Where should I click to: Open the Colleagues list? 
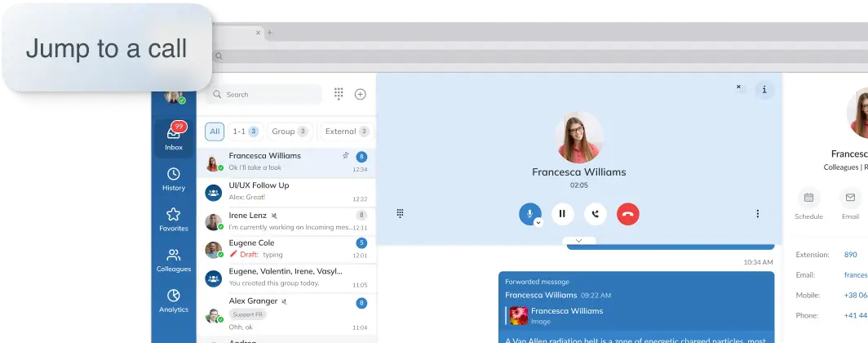[x=173, y=260]
